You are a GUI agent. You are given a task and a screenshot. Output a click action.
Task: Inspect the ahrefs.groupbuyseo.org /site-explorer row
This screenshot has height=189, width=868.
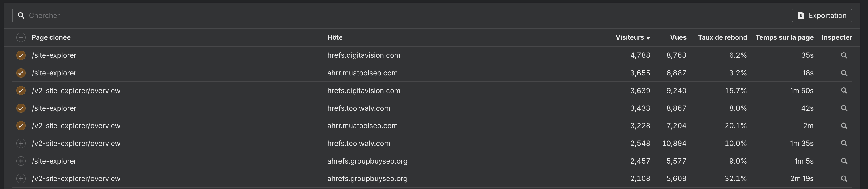coord(844,161)
